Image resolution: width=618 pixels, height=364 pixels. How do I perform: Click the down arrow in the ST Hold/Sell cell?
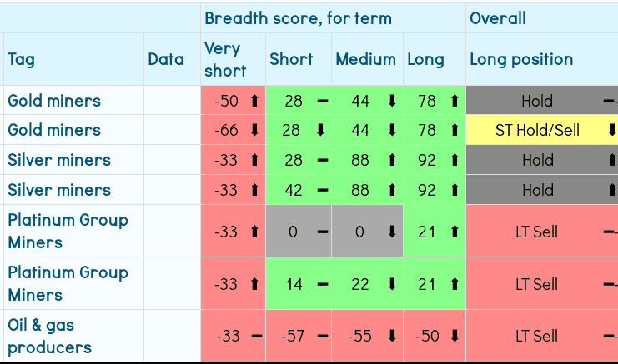click(611, 130)
